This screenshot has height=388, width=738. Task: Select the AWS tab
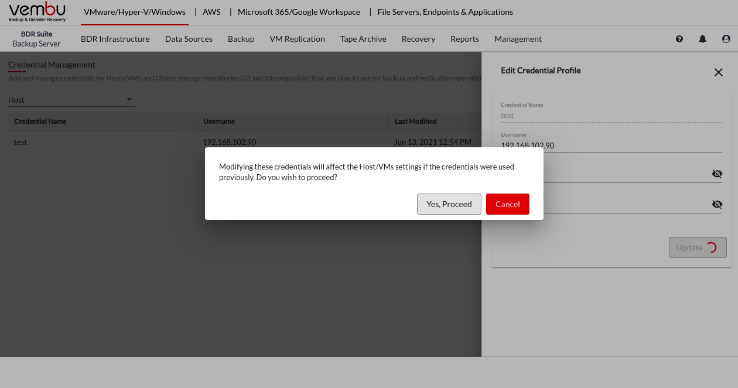(211, 12)
